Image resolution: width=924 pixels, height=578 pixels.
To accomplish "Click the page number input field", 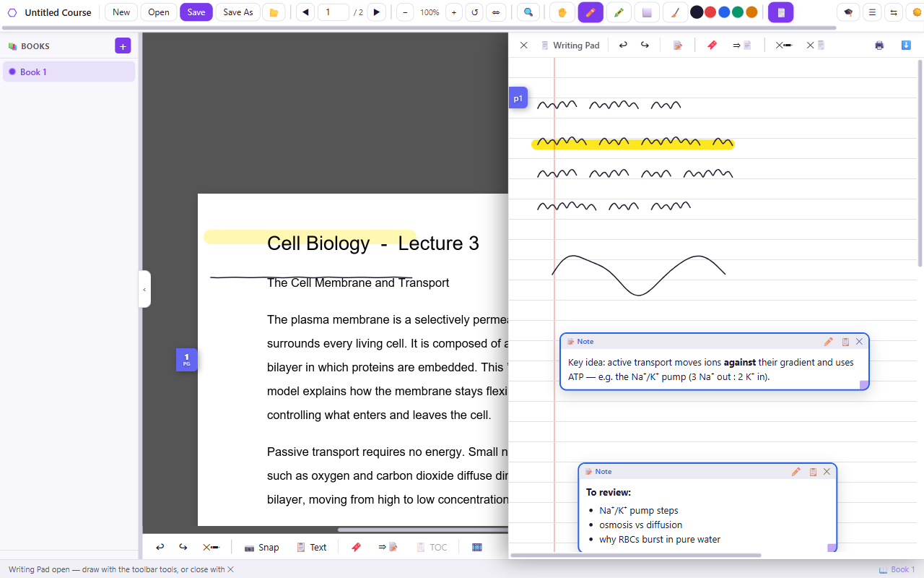I will click(x=334, y=12).
